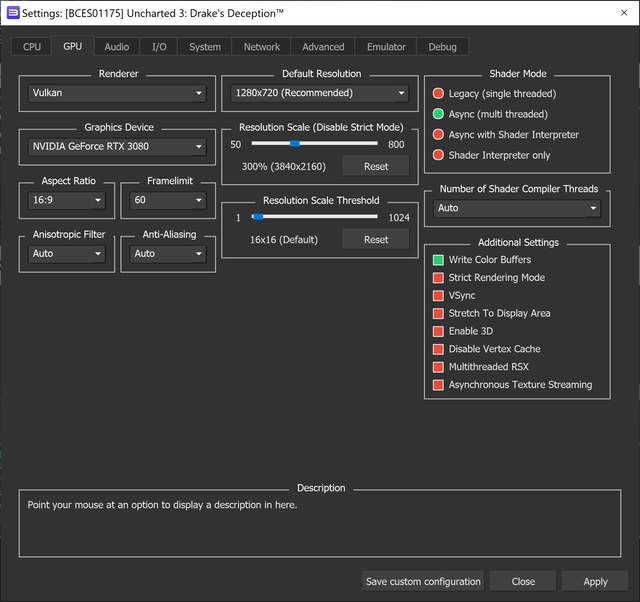Reset the Resolution Scale Threshold value
The width and height of the screenshot is (640, 602).
[376, 240]
